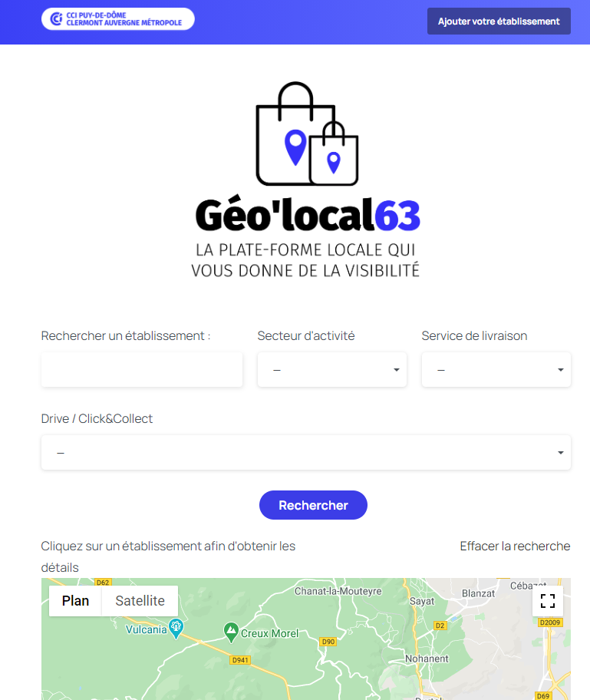The image size is (590, 700).
Task: Open the Service de livraison dropdown
Action: tap(496, 370)
